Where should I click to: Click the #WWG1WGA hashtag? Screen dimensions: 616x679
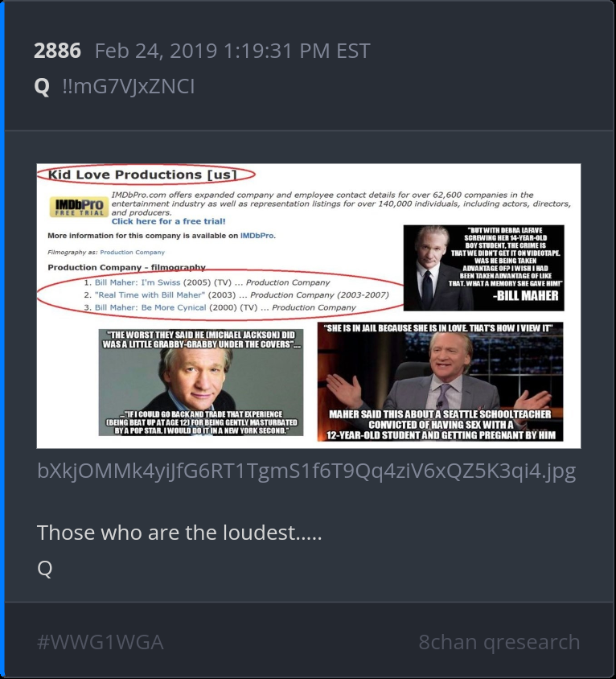point(101,642)
